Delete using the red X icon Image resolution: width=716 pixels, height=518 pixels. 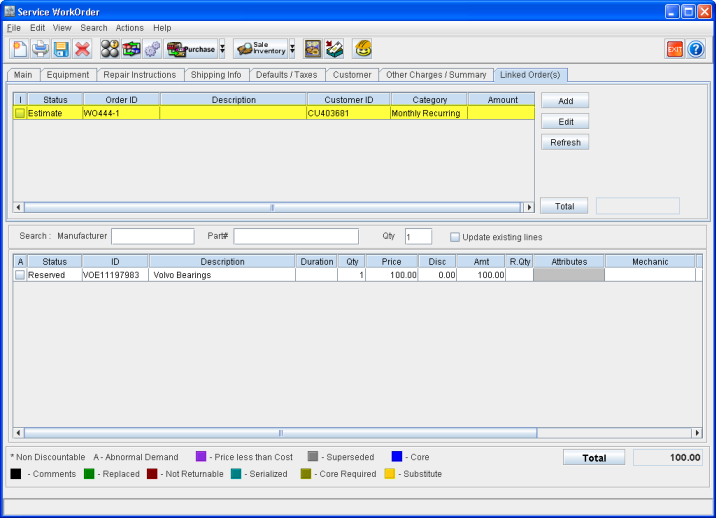coord(82,49)
